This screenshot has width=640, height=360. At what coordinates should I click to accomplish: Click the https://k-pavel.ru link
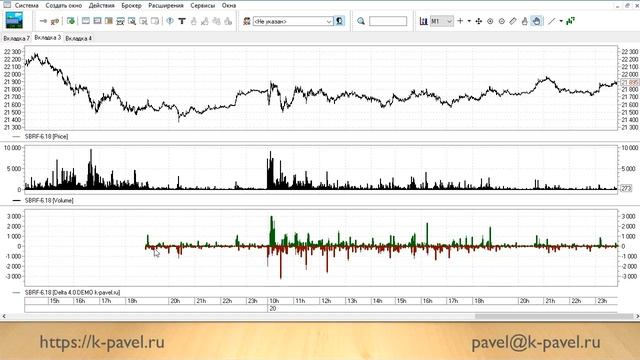(102, 342)
